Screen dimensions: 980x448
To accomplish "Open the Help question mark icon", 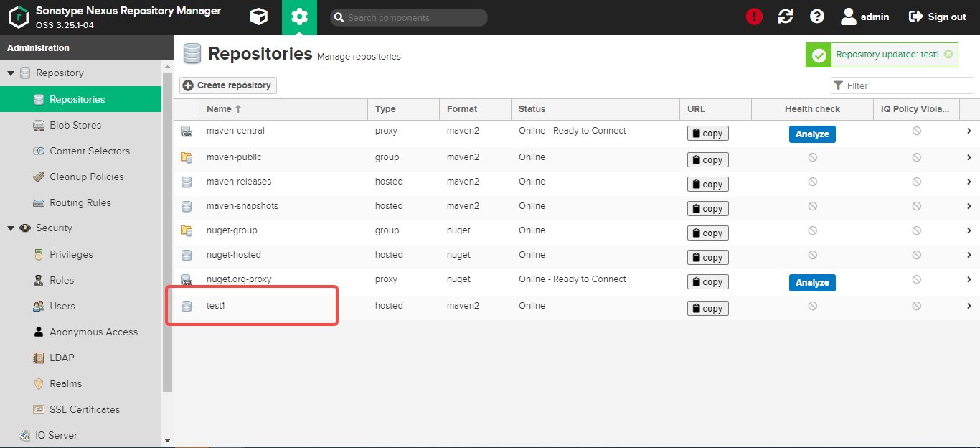I will click(x=816, y=17).
